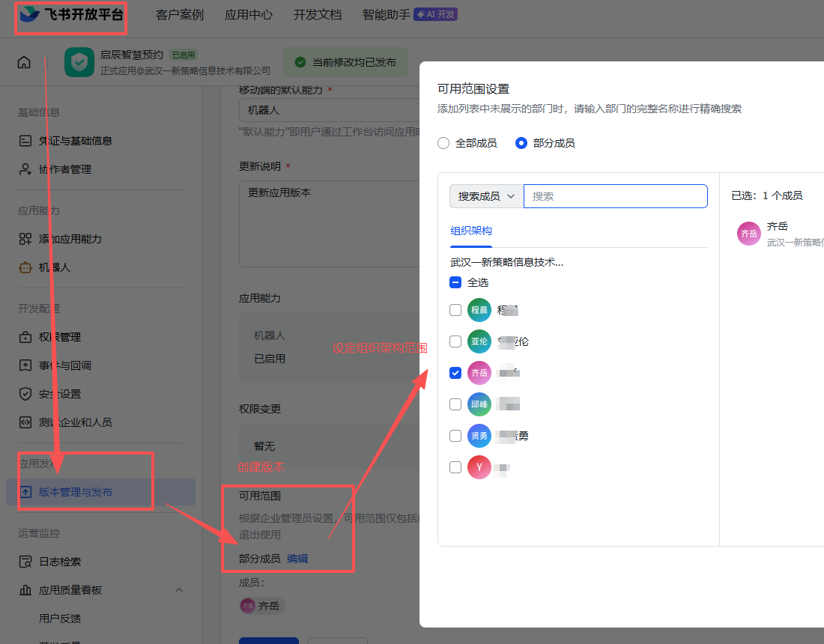Click the blue button at page bottom
824x644 pixels.
pos(268,640)
